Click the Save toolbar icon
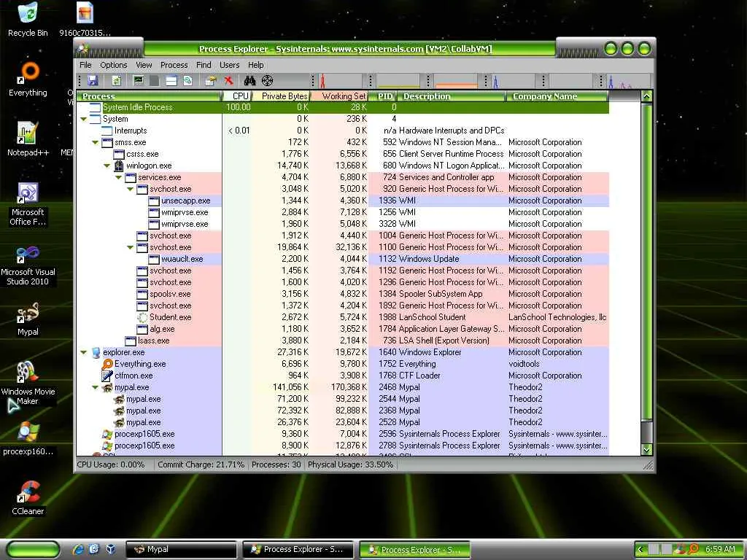747x560 pixels. pos(93,81)
